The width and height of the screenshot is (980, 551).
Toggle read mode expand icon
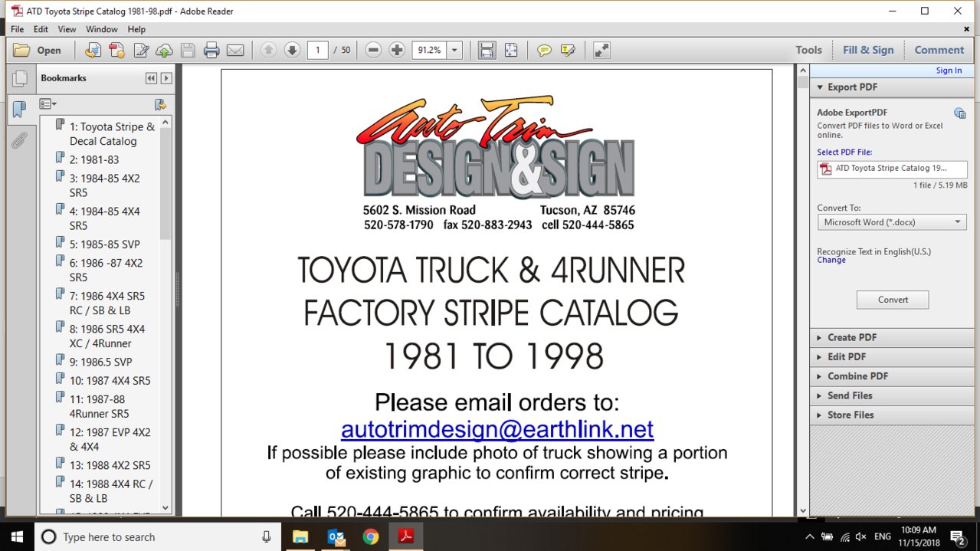(x=601, y=50)
